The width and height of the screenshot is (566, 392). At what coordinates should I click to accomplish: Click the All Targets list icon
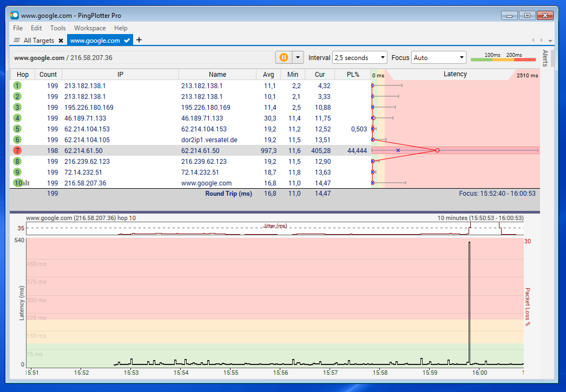17,41
